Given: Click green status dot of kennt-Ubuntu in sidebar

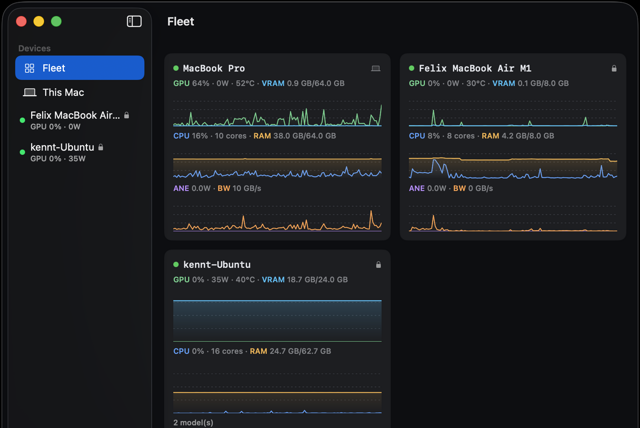Looking at the screenshot, I should [22, 152].
